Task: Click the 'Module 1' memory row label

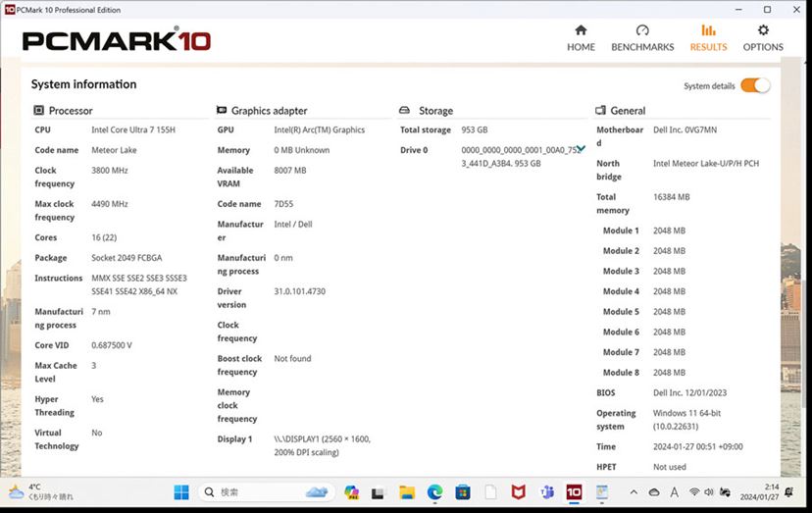Action: tap(621, 231)
